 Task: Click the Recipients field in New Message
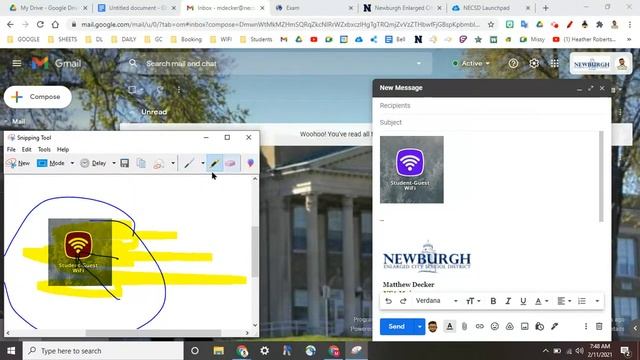point(492,105)
